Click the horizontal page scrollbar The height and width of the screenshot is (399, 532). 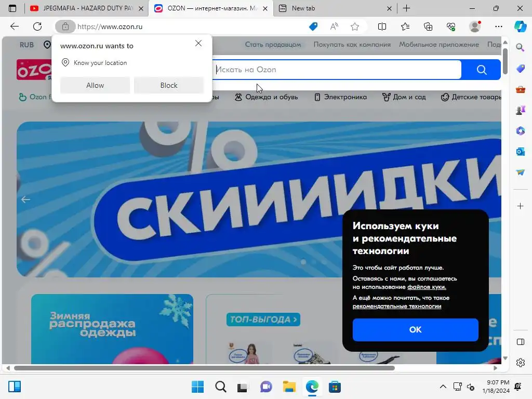(x=204, y=368)
